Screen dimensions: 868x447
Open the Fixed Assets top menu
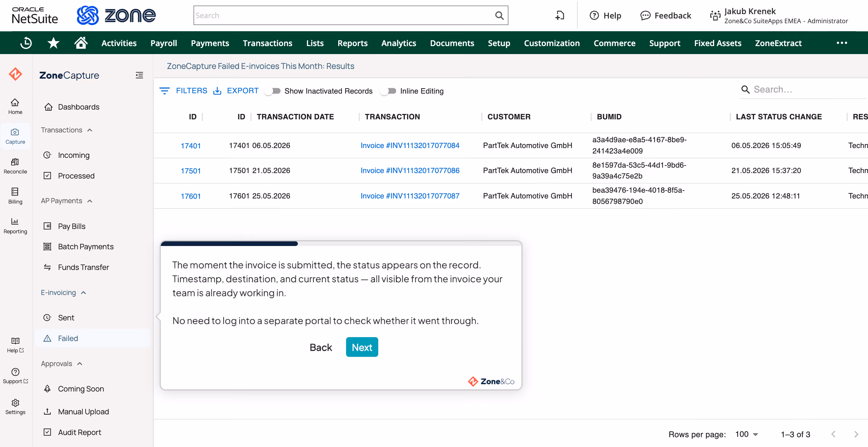coord(717,43)
